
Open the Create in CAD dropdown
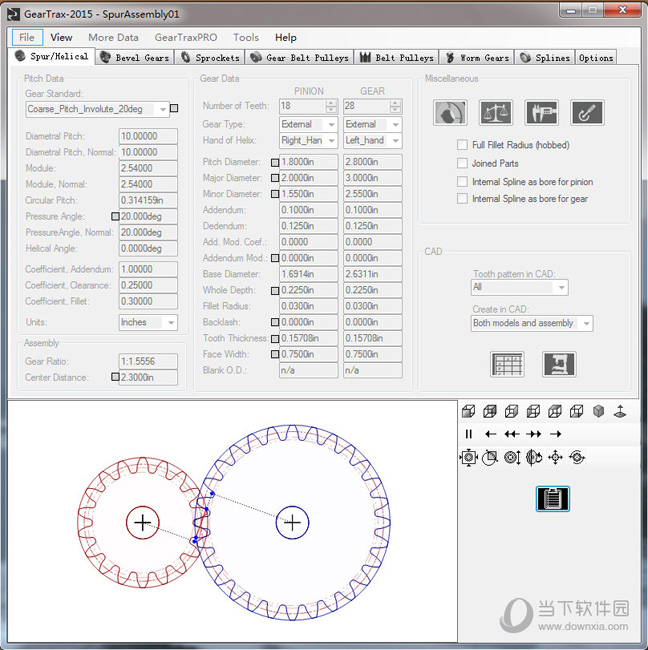532,323
